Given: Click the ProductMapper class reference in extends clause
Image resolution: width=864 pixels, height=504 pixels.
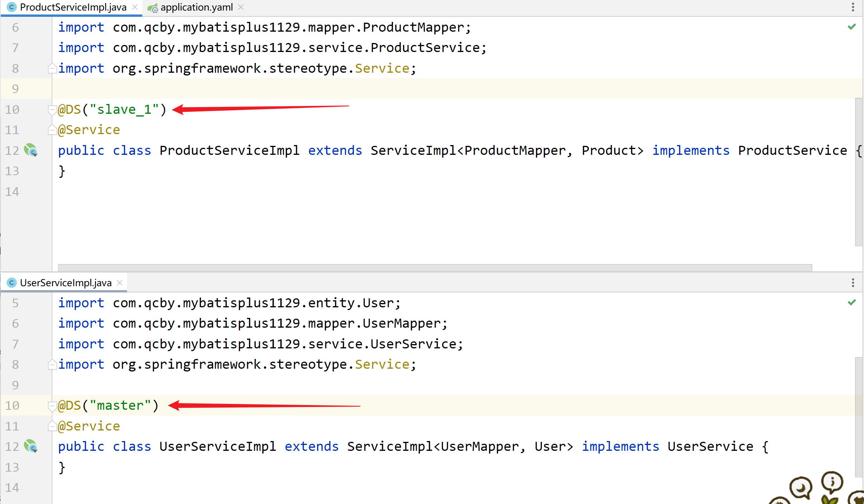Looking at the screenshot, I should pos(515,151).
